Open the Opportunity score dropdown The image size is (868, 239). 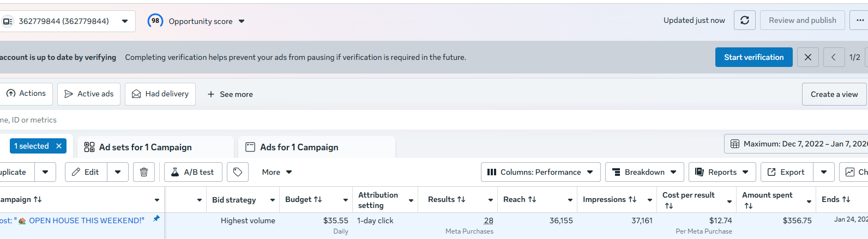point(242,21)
